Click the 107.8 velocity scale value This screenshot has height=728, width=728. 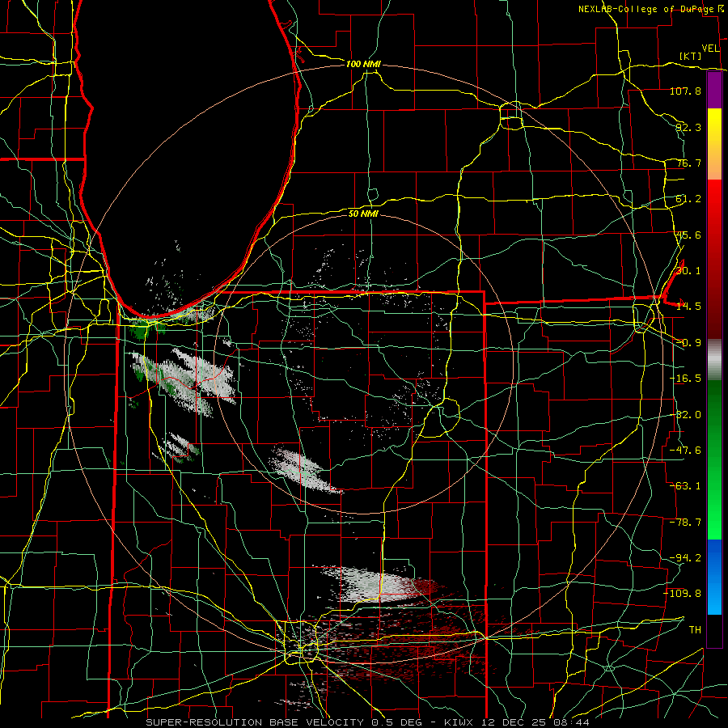[x=685, y=91]
